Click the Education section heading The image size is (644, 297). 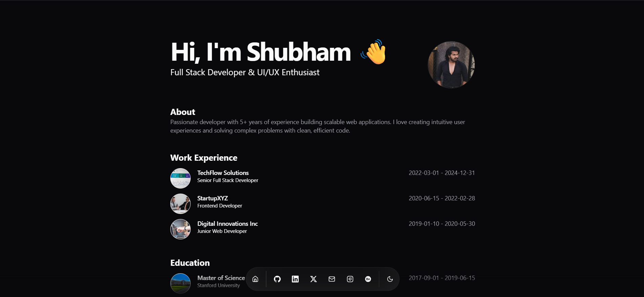point(190,263)
